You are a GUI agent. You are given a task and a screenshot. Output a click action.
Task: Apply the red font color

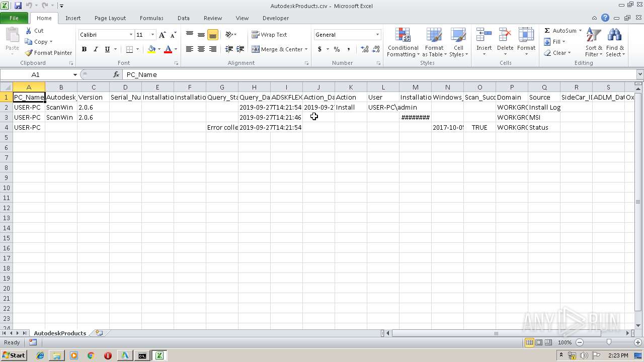[168, 49]
